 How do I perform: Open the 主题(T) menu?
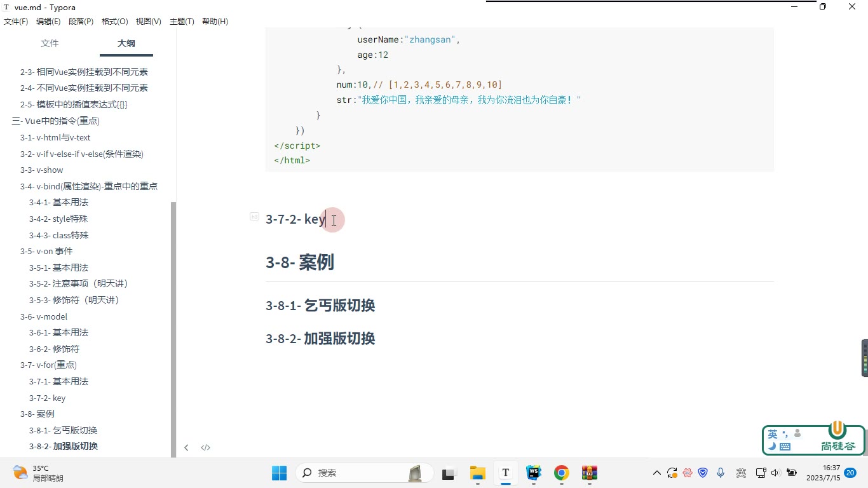point(182,22)
